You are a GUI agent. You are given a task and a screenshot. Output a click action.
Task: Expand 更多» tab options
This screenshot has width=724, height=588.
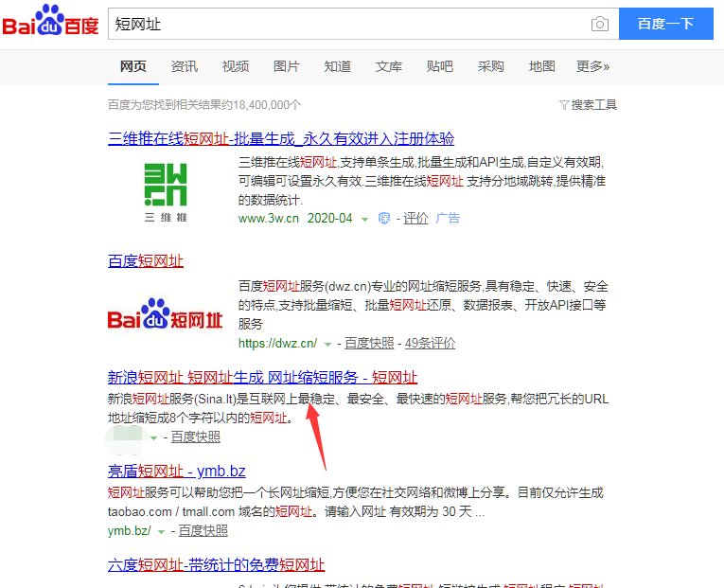point(592,66)
